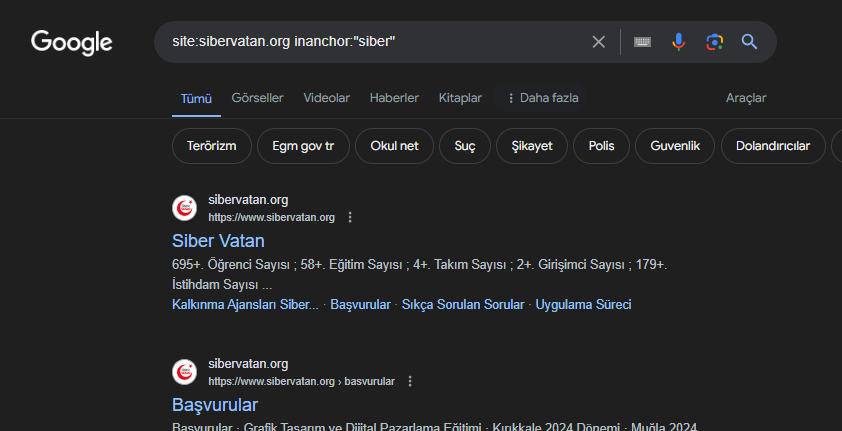
Task: Open the Sıkça Sorulan Sorular sitelink
Action: click(x=462, y=304)
